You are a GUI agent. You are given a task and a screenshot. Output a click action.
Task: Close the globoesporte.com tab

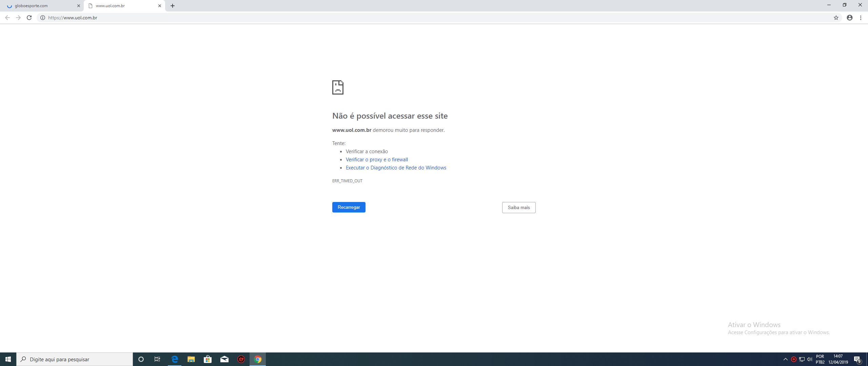(x=79, y=6)
